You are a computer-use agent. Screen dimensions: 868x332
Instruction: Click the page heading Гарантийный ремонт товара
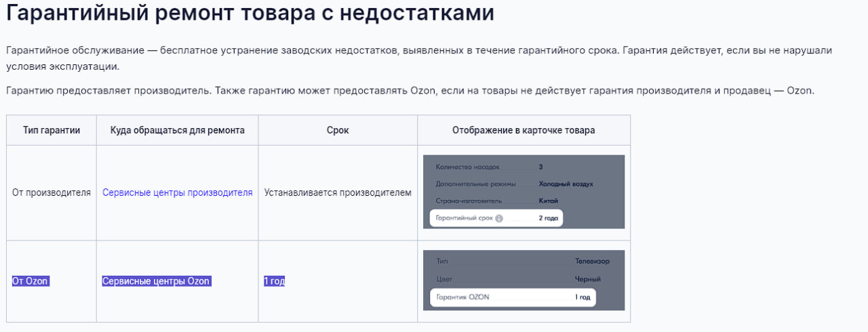pyautogui.click(x=250, y=14)
